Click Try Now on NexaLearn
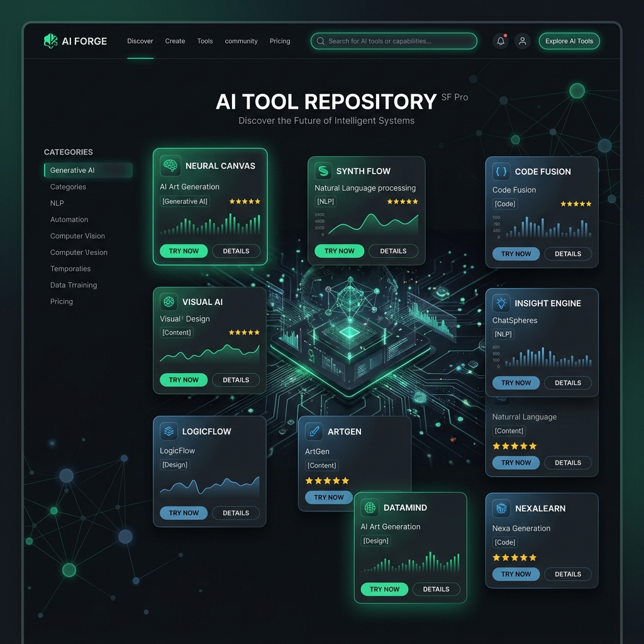Viewport: 644px width, 644px height. tap(516, 574)
